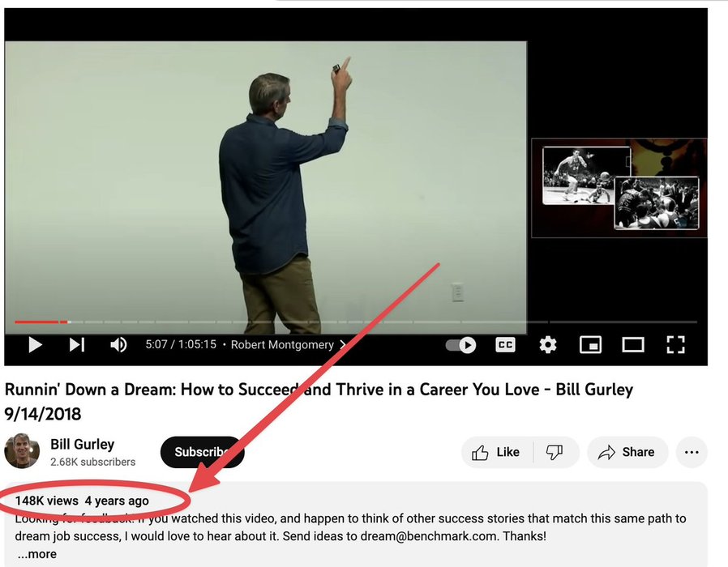The image size is (728, 567).
Task: Enable theater mode view
Action: pos(633,345)
